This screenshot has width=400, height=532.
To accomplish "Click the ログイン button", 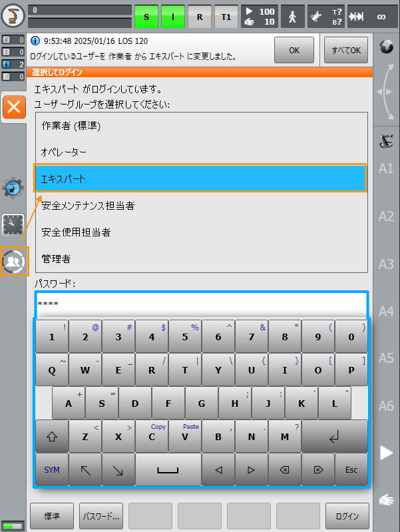I will (347, 516).
